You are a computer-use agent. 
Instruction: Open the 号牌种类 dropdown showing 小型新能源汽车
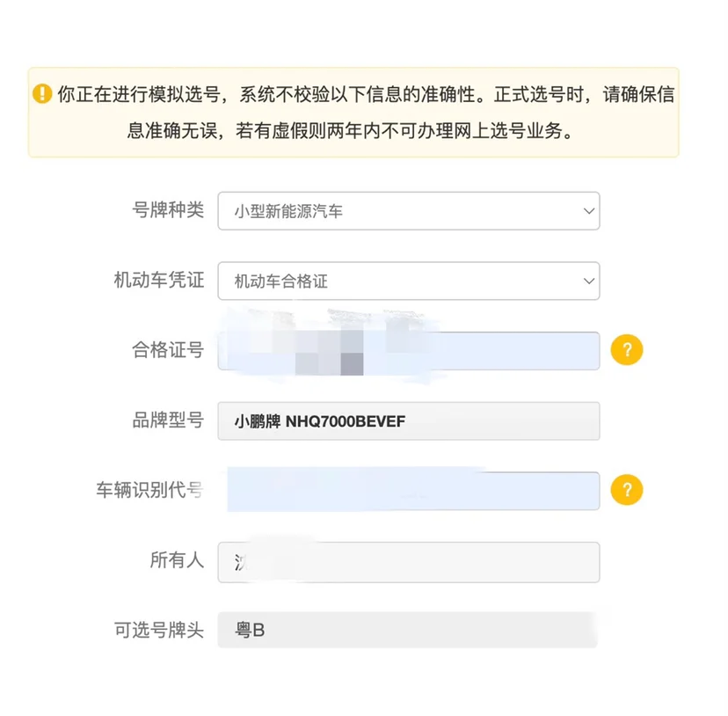tap(409, 211)
